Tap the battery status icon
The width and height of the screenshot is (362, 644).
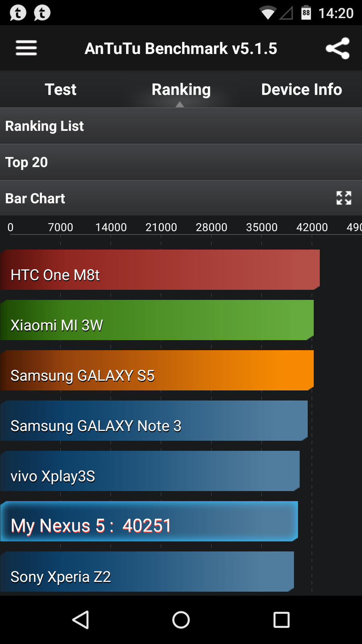tap(306, 13)
